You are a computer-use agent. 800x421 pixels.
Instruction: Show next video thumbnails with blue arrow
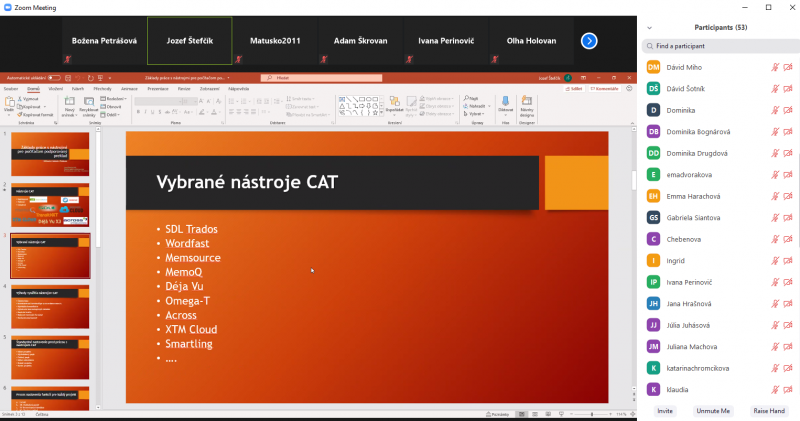[589, 41]
